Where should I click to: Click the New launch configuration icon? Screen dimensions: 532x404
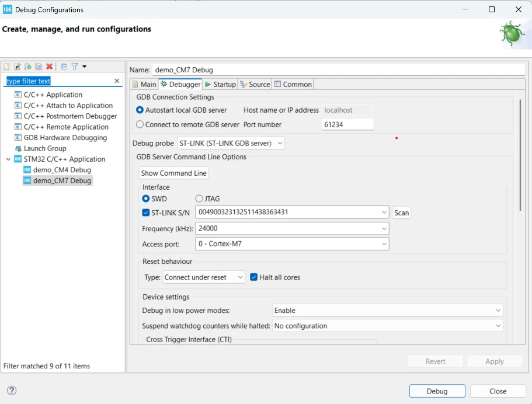(7, 67)
